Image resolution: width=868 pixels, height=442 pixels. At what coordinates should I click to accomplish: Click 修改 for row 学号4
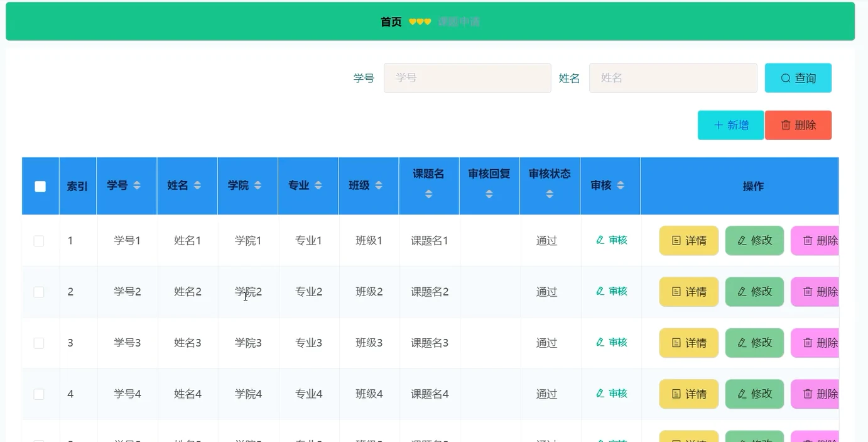point(754,394)
